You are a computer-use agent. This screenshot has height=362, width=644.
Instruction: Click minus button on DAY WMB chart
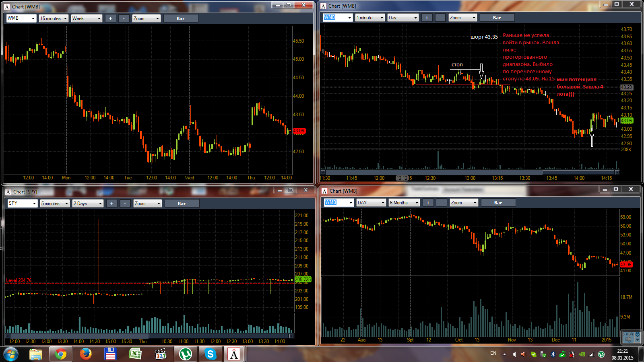(x=442, y=203)
